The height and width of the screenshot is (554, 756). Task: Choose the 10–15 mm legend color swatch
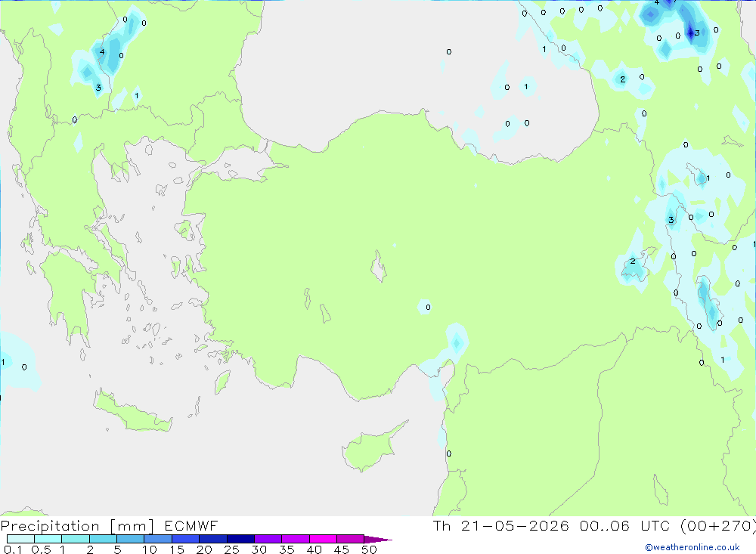[158, 539]
